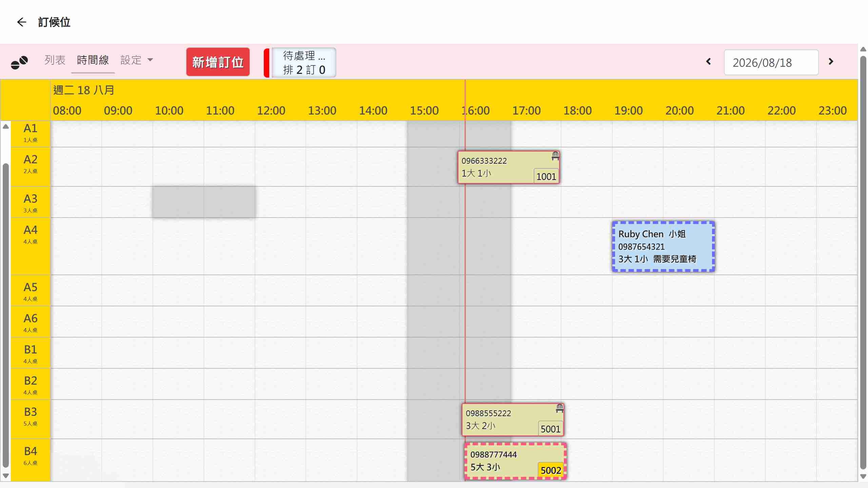The image size is (868, 488).
Task: Click the page scrollbar up arrow
Action: [863, 49]
